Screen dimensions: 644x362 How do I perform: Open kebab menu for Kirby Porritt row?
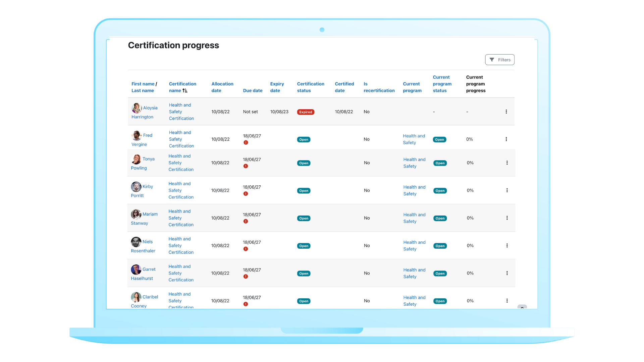(507, 190)
